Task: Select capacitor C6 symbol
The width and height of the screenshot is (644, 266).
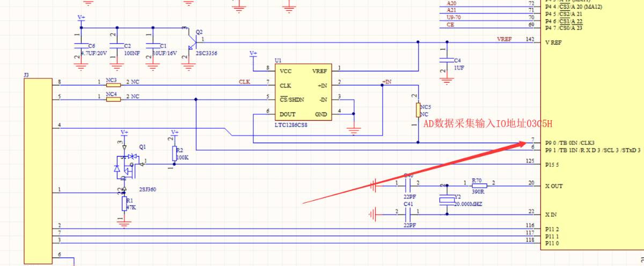Action: [80, 47]
